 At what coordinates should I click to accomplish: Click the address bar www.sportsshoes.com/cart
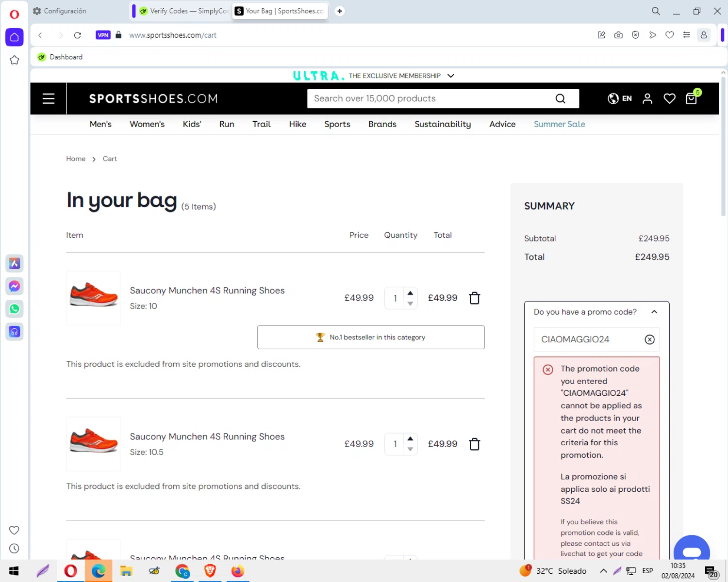[173, 35]
